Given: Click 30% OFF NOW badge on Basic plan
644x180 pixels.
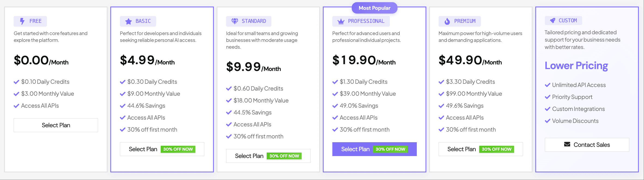Looking at the screenshot, I should pyautogui.click(x=178, y=149).
